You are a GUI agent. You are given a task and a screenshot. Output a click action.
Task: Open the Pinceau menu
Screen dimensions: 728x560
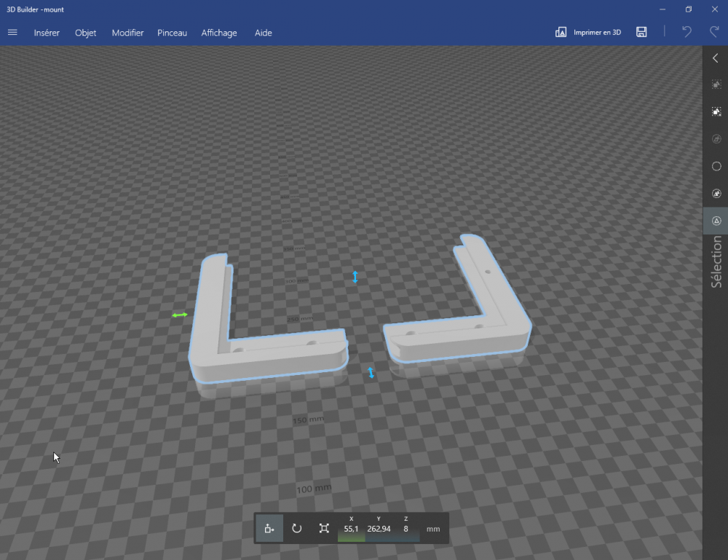point(172,33)
